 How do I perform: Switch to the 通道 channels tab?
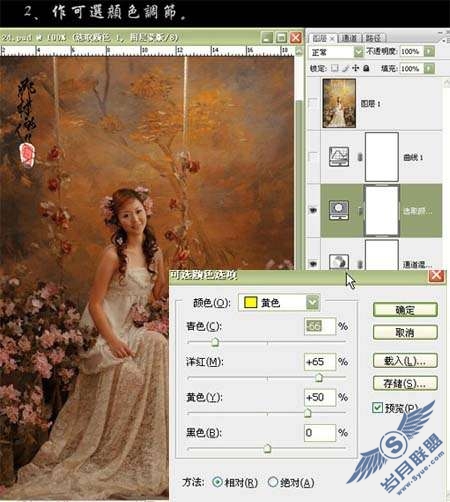(349, 38)
